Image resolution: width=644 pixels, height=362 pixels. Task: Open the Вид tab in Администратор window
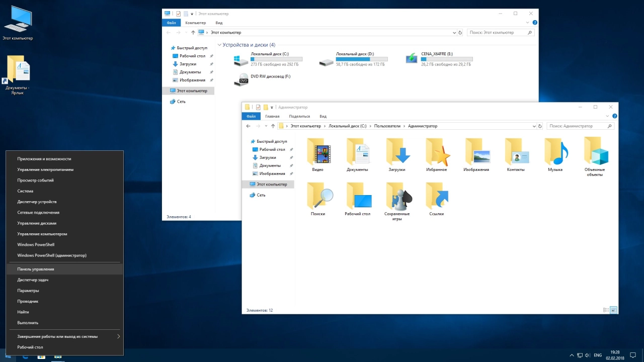pos(323,116)
